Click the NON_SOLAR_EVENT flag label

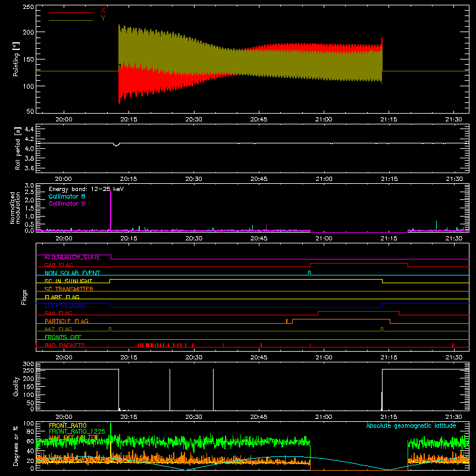coord(72,273)
